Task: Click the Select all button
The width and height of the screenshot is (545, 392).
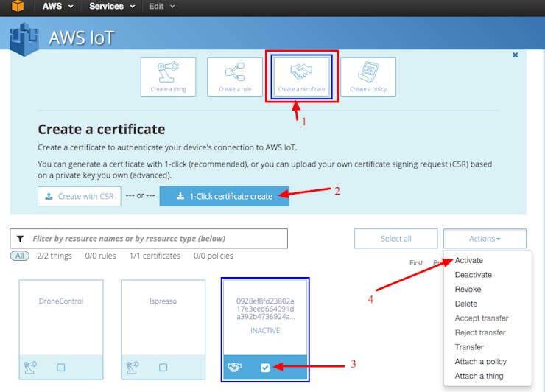Action: click(x=396, y=239)
